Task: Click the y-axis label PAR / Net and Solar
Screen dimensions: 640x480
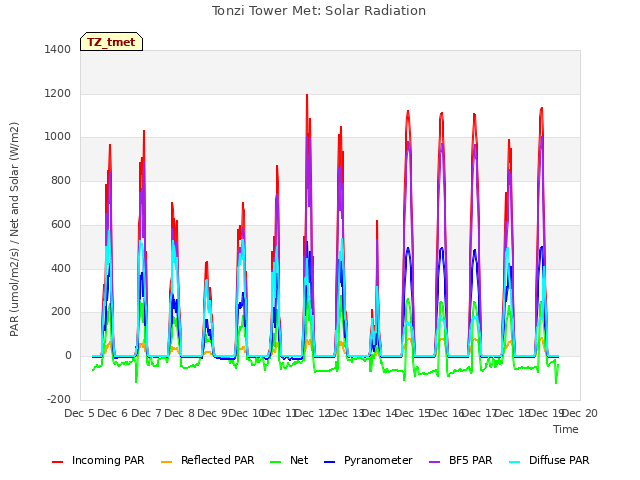Action: coord(14,229)
